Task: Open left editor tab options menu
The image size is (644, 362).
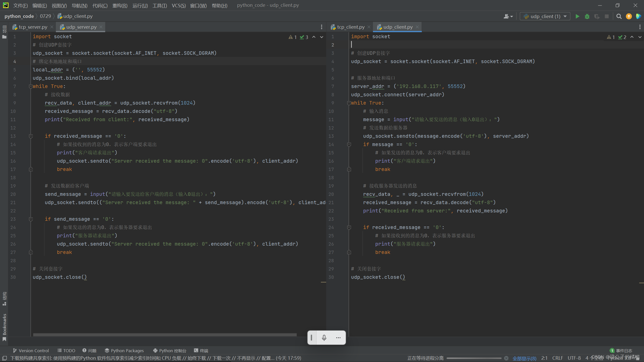Action: [321, 27]
